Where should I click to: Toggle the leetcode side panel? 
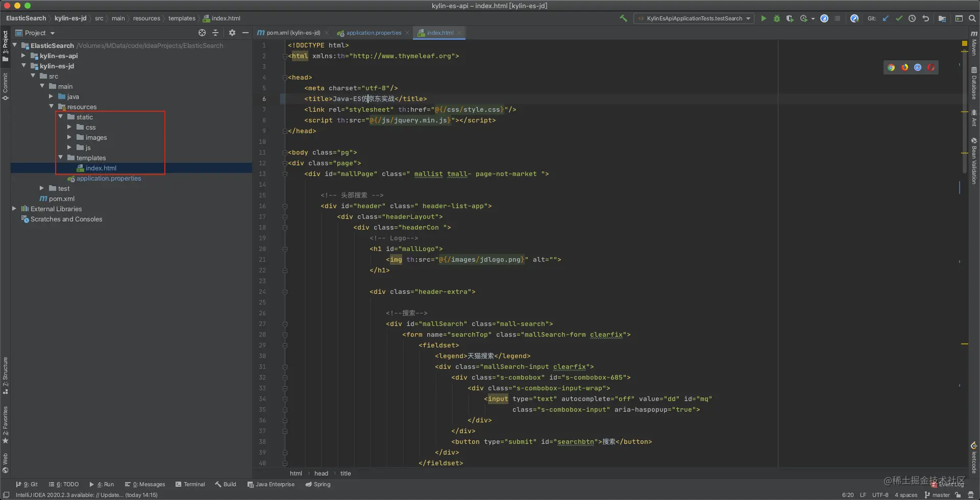click(x=974, y=458)
